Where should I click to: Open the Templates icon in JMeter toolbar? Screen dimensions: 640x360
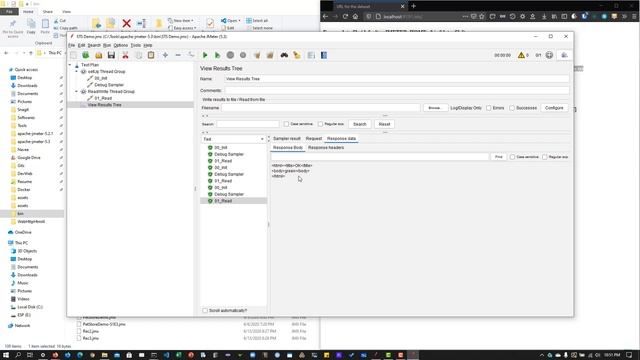coord(86,55)
